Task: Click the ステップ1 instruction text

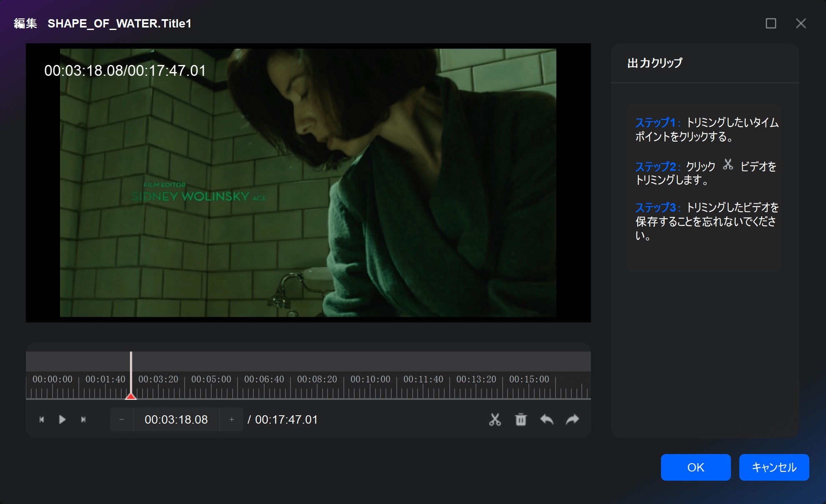Action: [x=707, y=130]
